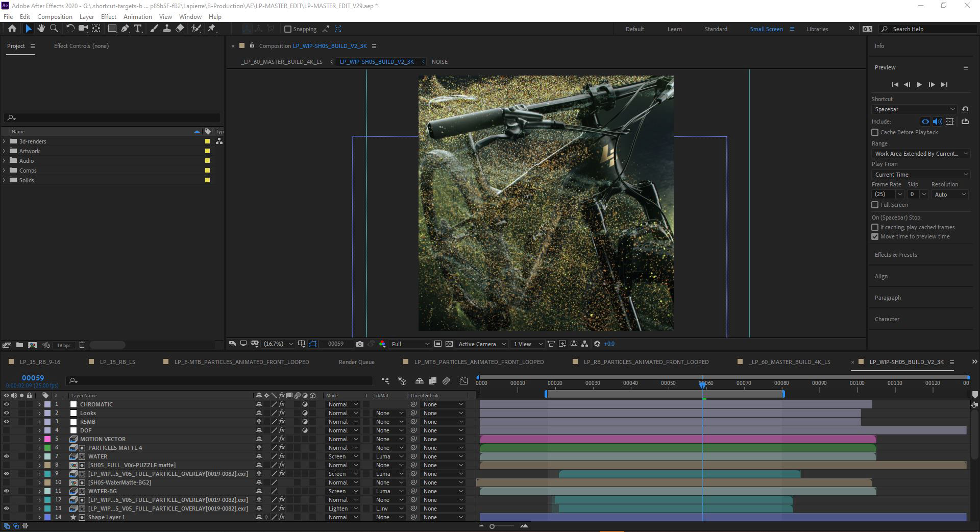980x532 pixels.
Task: Play the preview with play button
Action: tap(919, 85)
